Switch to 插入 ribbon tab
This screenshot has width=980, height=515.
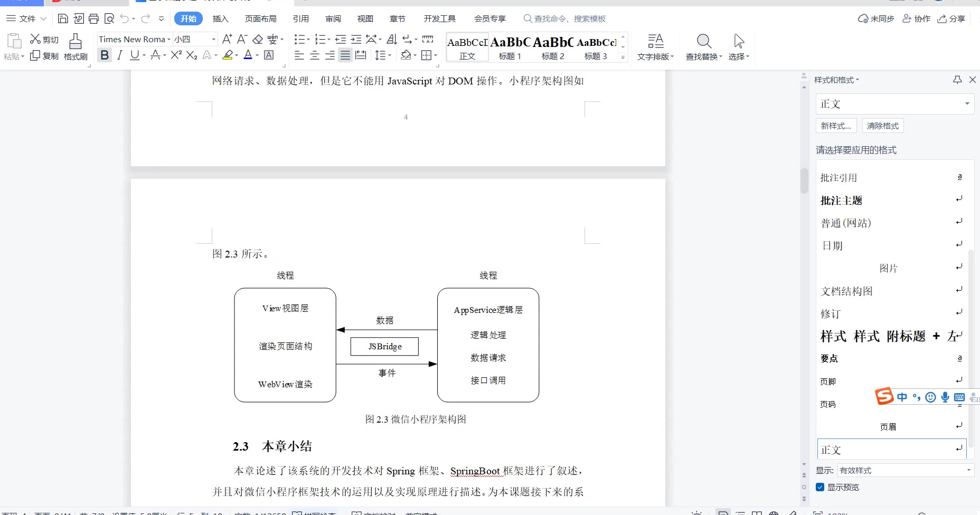[220, 19]
